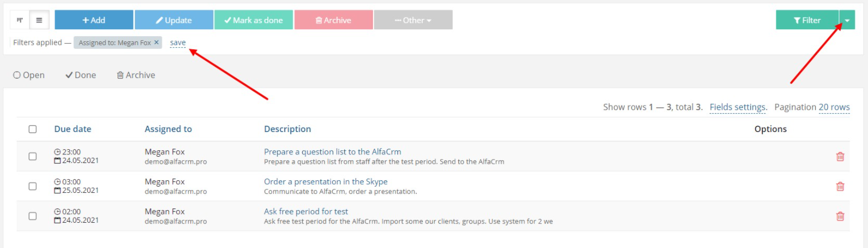Delete 'Ask free period for test' task
The image size is (868, 248).
[x=840, y=216]
